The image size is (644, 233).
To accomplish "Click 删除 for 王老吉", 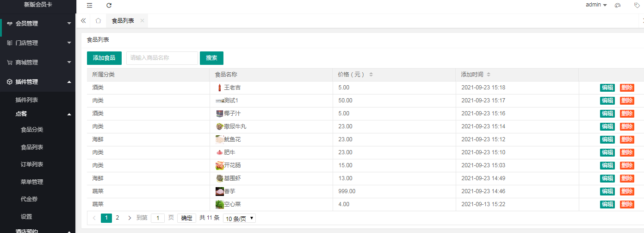I will [x=627, y=88].
